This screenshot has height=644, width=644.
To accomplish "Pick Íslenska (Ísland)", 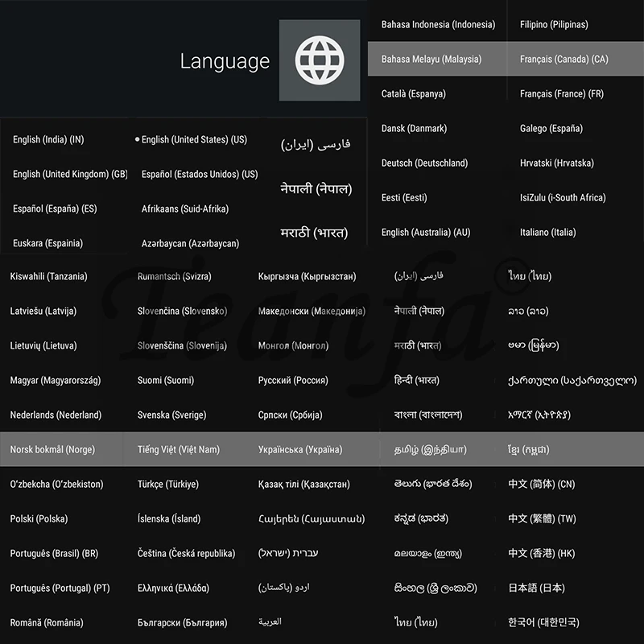I will click(x=169, y=518).
